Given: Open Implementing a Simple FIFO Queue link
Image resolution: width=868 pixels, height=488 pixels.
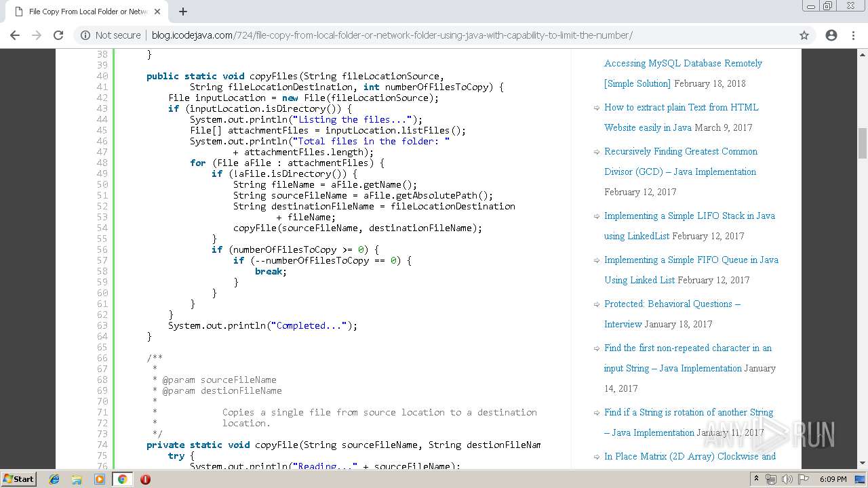Looking at the screenshot, I should click(x=691, y=270).
